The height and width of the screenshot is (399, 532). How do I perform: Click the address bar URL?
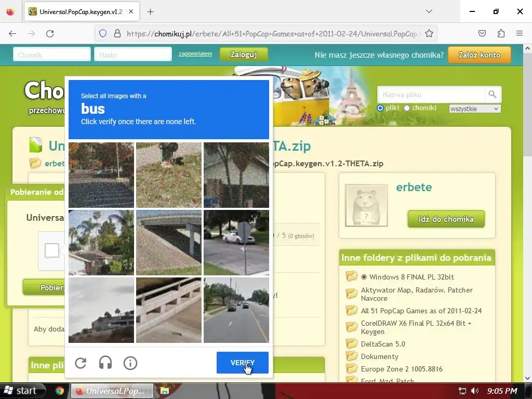coord(272,34)
